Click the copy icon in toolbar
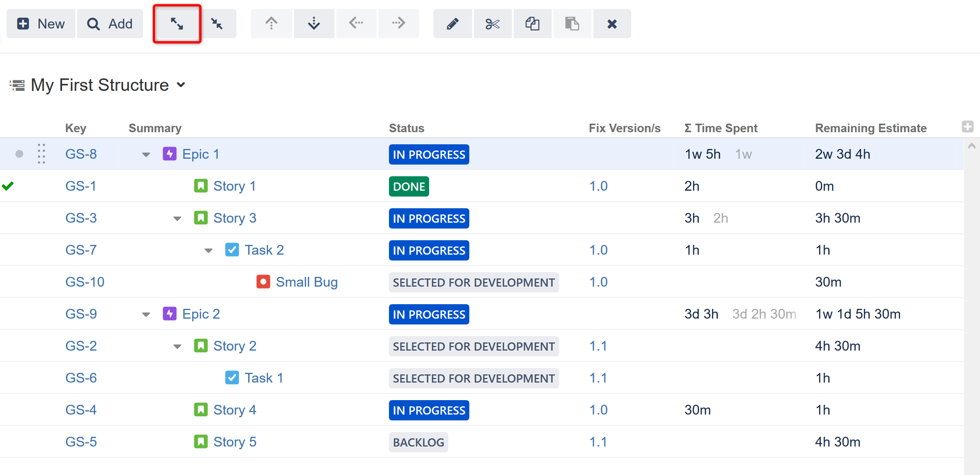The width and height of the screenshot is (980, 475). click(532, 24)
